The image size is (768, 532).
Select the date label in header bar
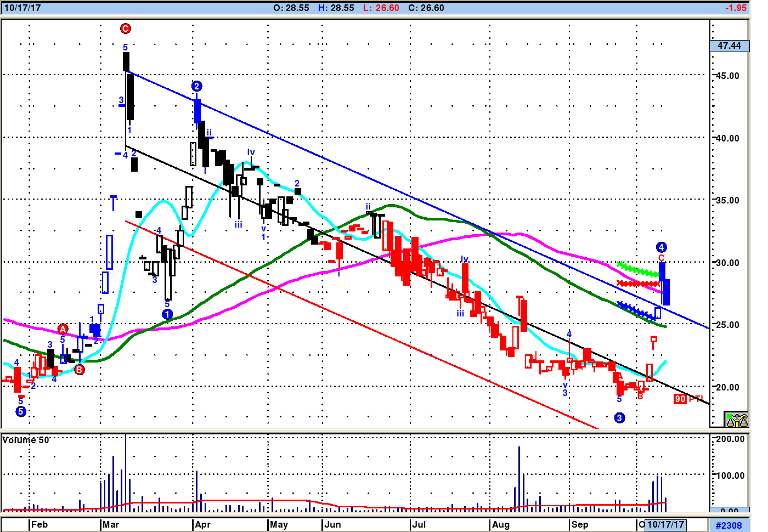pos(22,8)
